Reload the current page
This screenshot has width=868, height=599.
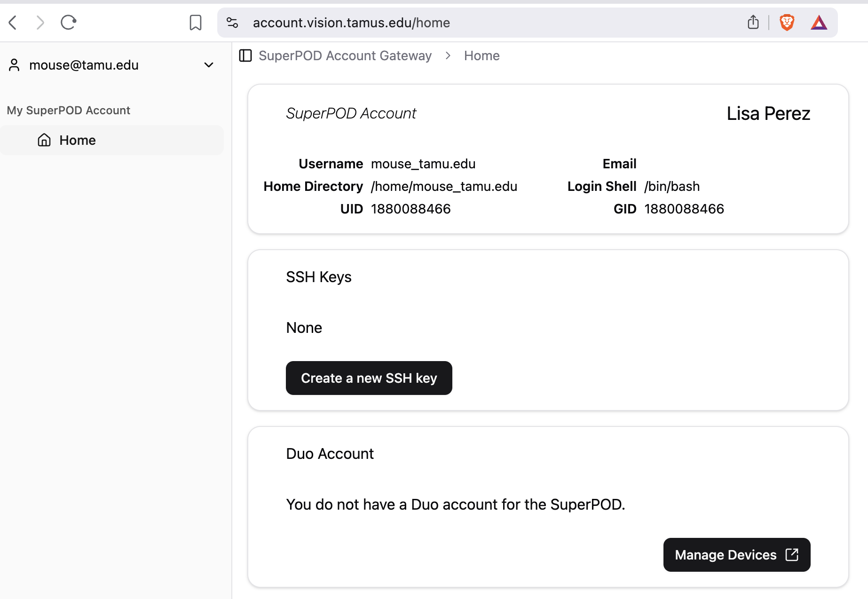point(68,22)
